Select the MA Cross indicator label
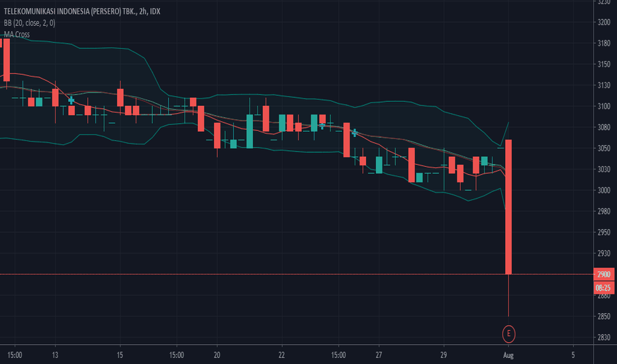 click(17, 34)
